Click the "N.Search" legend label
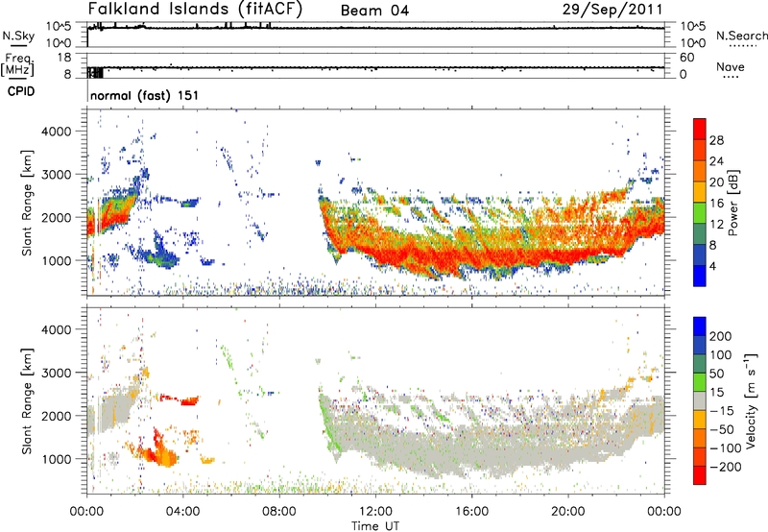This screenshot has height=532, width=768. tap(741, 36)
